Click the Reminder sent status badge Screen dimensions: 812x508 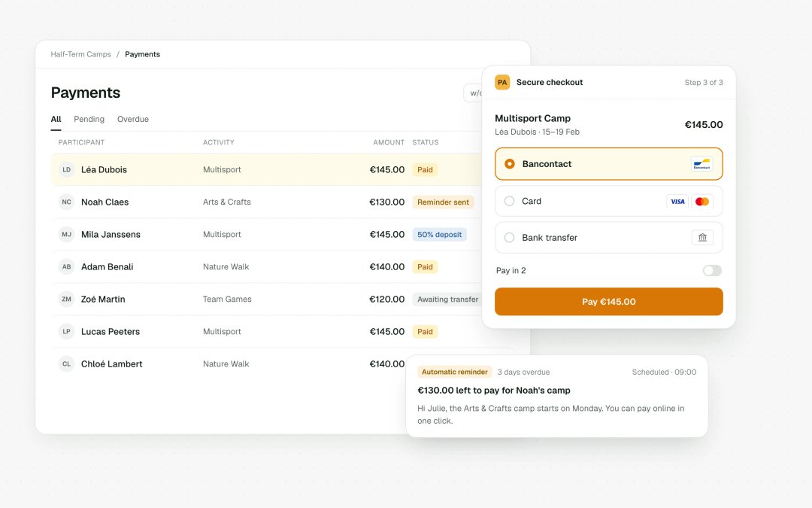click(444, 202)
